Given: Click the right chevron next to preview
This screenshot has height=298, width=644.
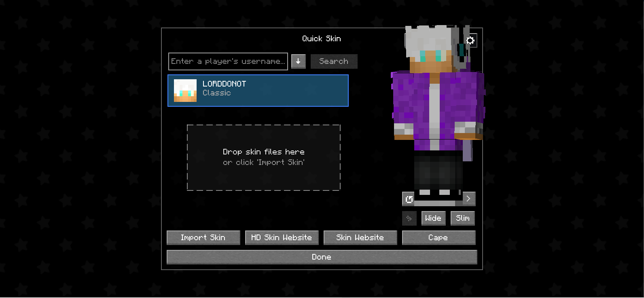Looking at the screenshot, I should tap(468, 199).
